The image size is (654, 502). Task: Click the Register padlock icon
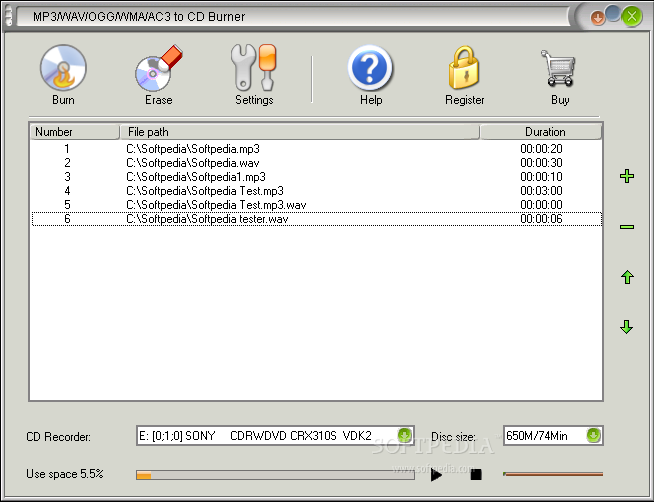[464, 68]
